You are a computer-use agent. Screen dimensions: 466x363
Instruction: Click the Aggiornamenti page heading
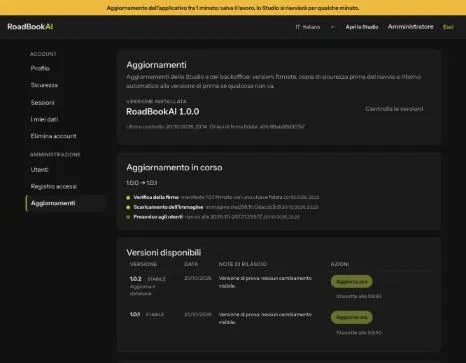point(156,65)
